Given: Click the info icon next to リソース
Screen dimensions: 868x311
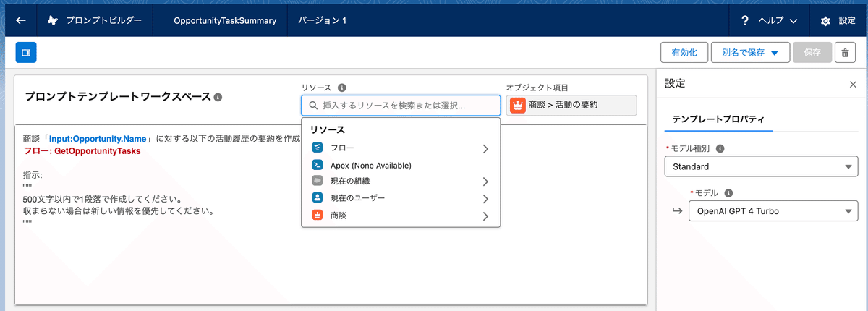Looking at the screenshot, I should pos(342,87).
